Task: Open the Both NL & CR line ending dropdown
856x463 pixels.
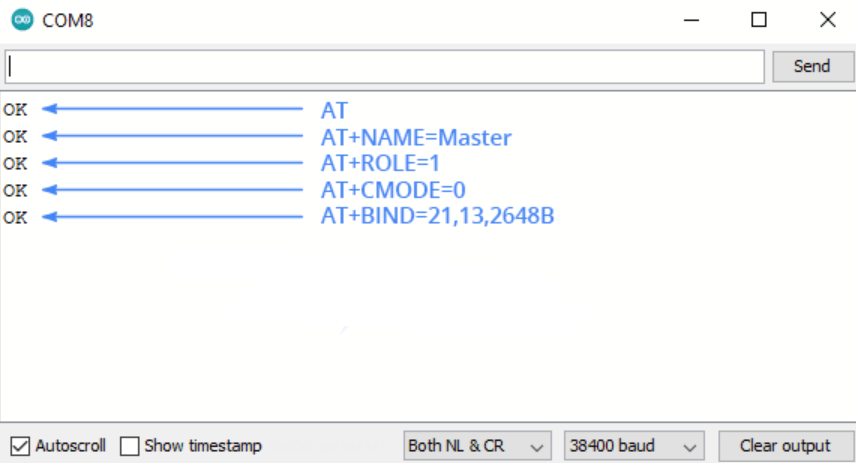Action: [x=476, y=446]
